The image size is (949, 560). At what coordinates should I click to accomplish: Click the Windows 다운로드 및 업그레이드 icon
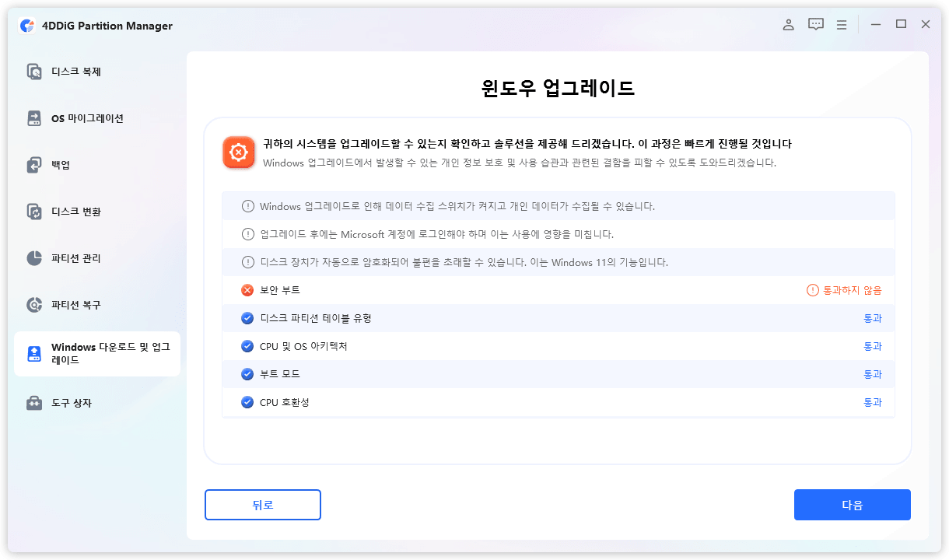[34, 354]
